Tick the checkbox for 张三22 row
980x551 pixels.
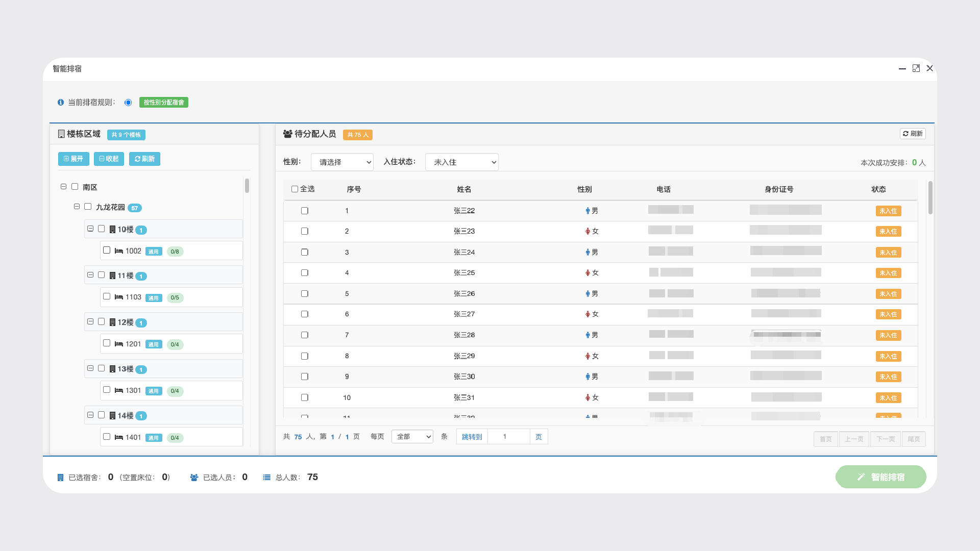(305, 211)
